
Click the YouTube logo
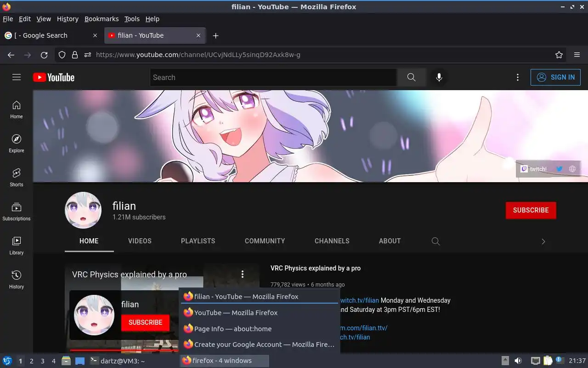54,77
